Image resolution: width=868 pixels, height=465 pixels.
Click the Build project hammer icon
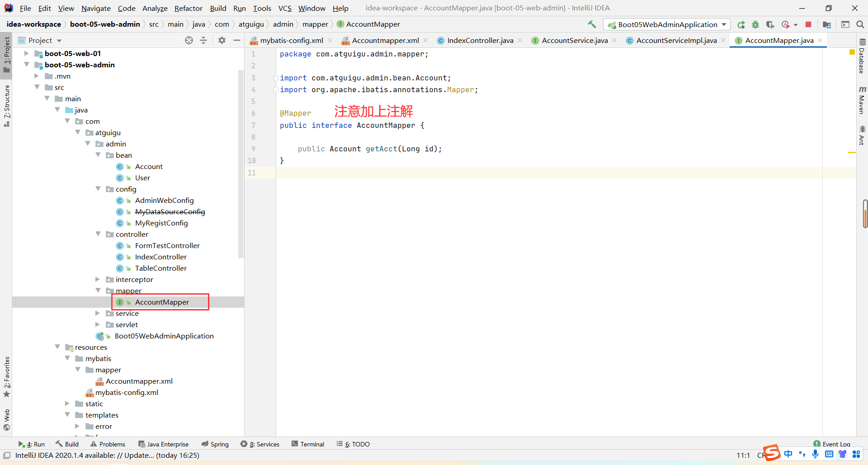[x=592, y=24]
